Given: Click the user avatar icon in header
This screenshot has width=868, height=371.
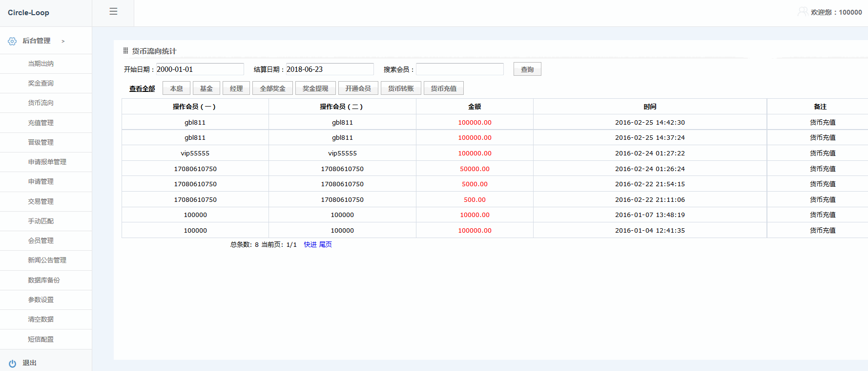Looking at the screenshot, I should click(x=802, y=12).
